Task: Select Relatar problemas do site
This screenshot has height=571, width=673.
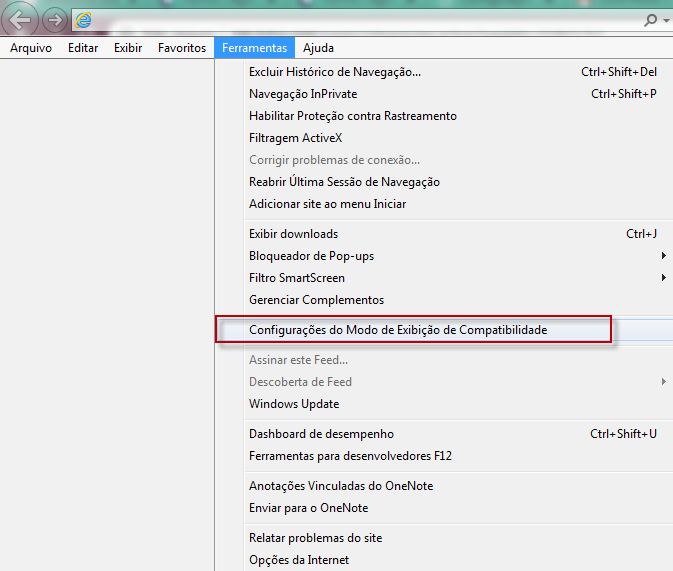Action: [x=444, y=538]
